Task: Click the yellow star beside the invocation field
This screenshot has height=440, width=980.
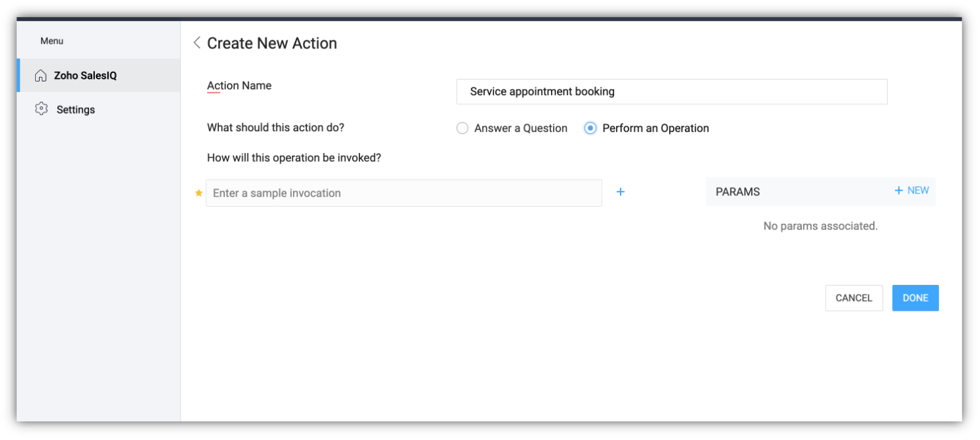Action: (198, 193)
